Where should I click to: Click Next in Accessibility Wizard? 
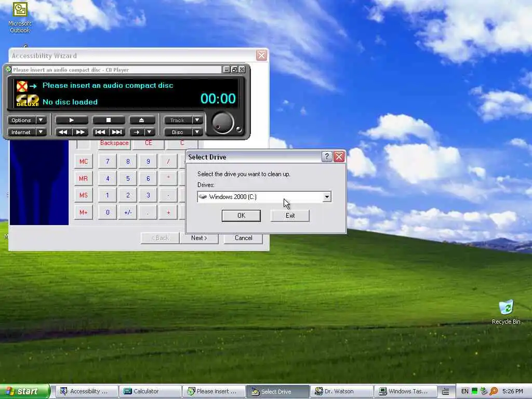coord(199,238)
